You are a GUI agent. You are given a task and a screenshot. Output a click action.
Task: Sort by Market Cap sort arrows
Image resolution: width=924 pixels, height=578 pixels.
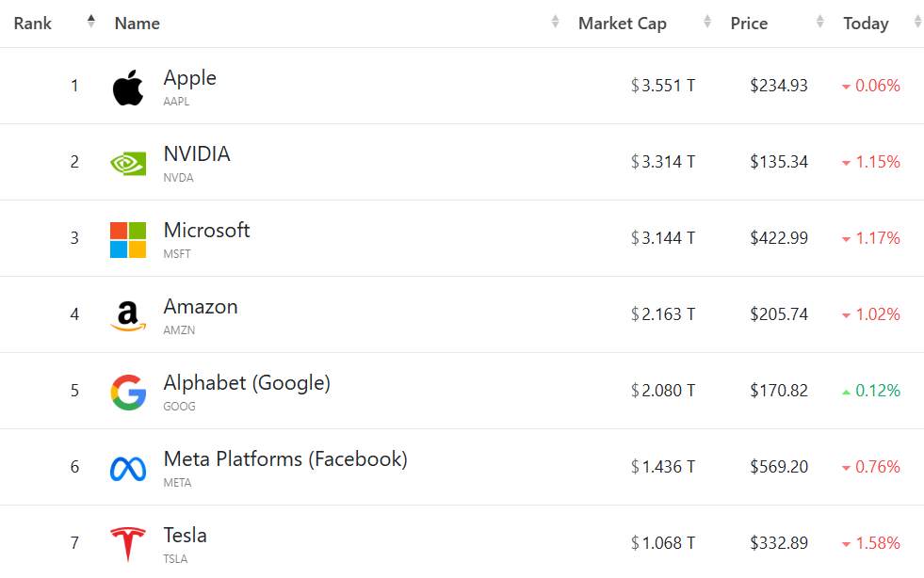[x=707, y=23]
